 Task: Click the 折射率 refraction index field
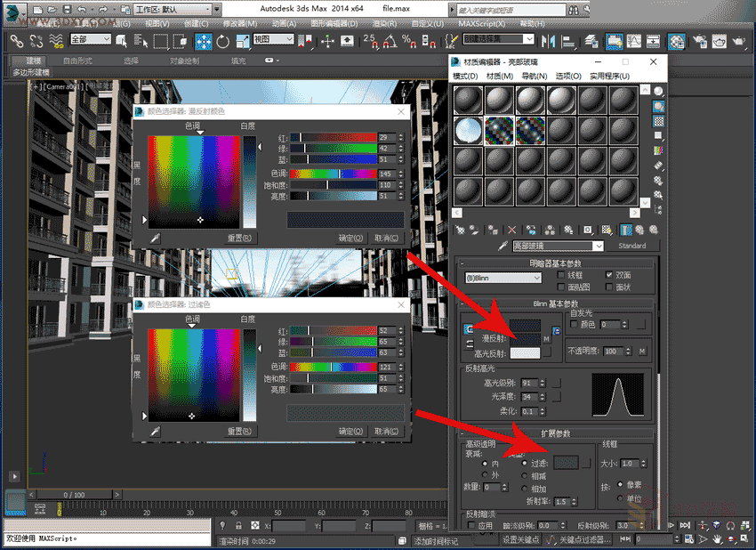click(x=562, y=501)
